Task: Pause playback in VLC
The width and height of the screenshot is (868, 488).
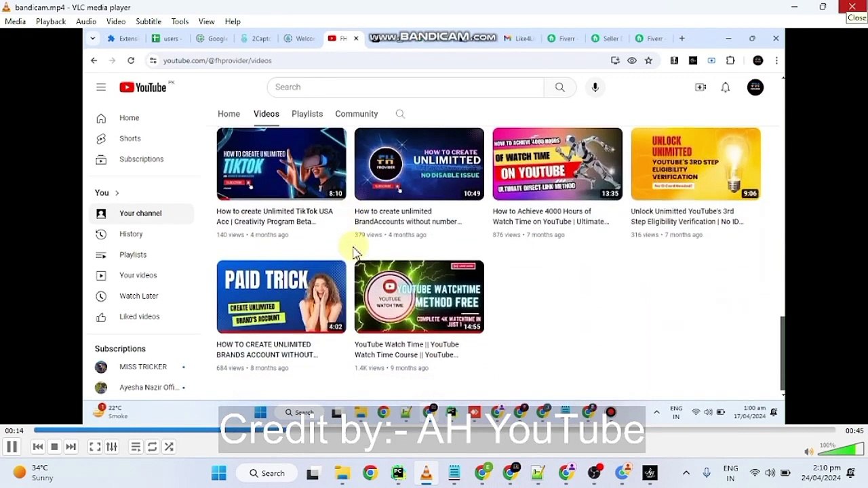Action: click(x=12, y=447)
